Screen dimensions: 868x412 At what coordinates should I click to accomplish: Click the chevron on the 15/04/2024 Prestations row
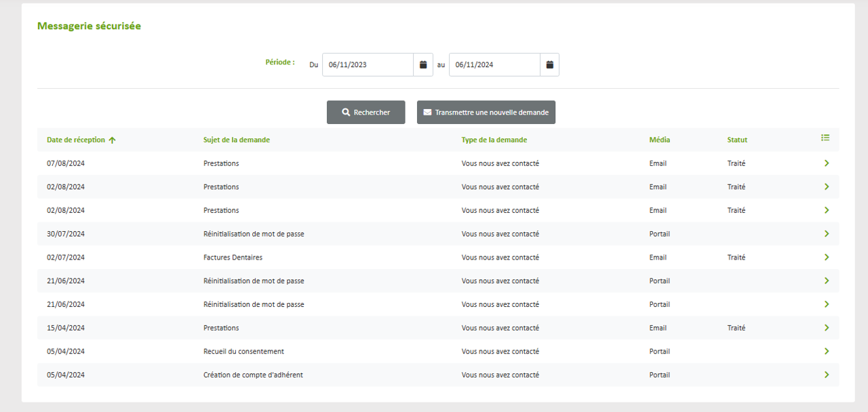827,328
